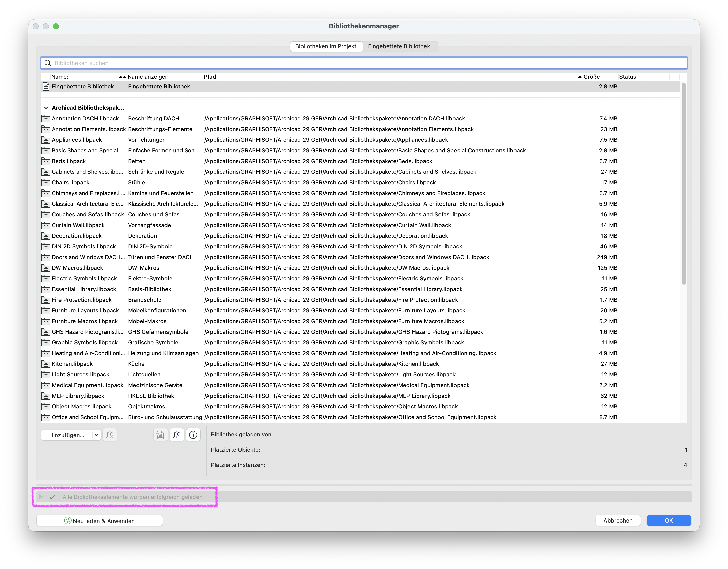Collapse the Archicad Bibliothekspak... group
This screenshot has height=569, width=728.
pyautogui.click(x=46, y=108)
